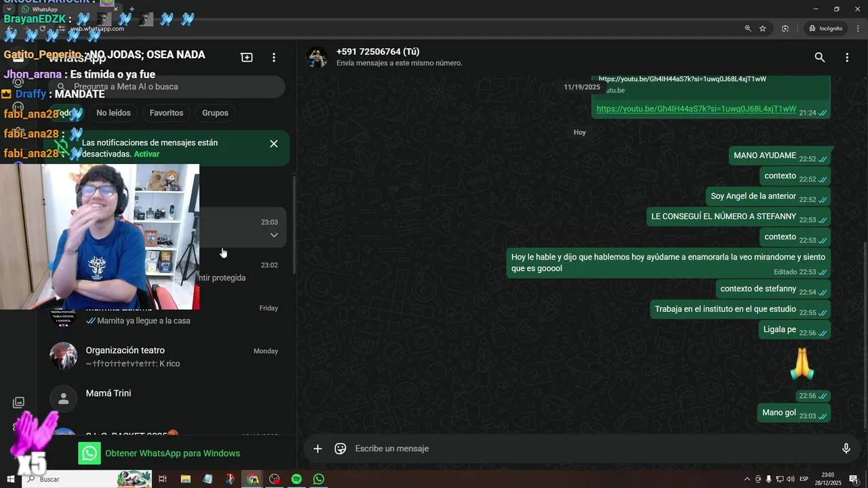Click the Mamá Trini default avatar
The height and width of the screenshot is (488, 868).
[64, 399]
